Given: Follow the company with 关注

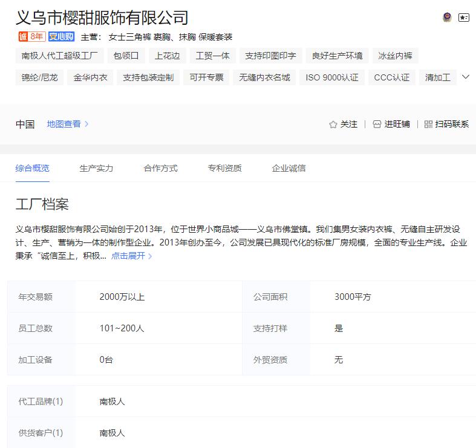Looking at the screenshot, I should [x=349, y=124].
